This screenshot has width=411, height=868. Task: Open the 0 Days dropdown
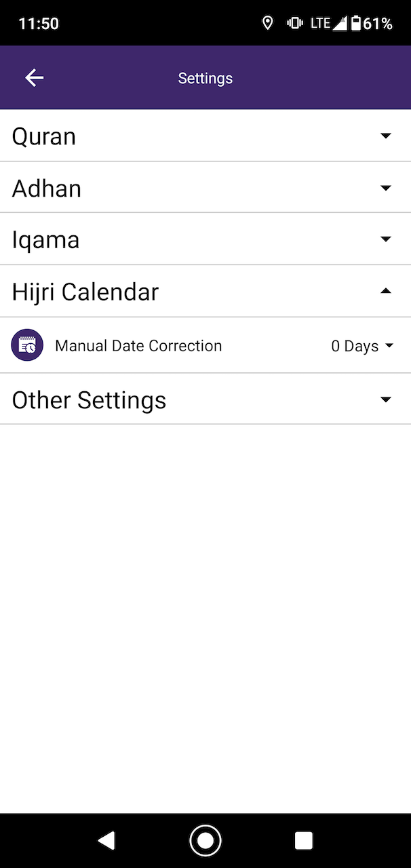pyautogui.click(x=362, y=346)
